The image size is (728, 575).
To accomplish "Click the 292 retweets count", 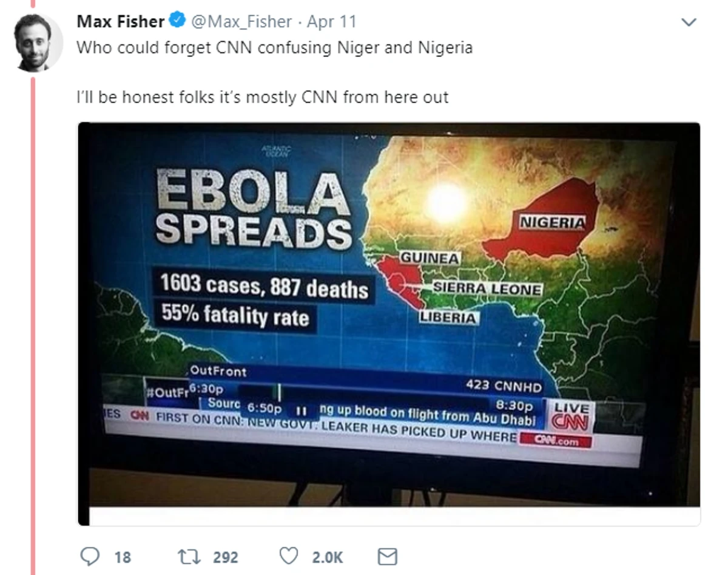I will click(x=225, y=557).
